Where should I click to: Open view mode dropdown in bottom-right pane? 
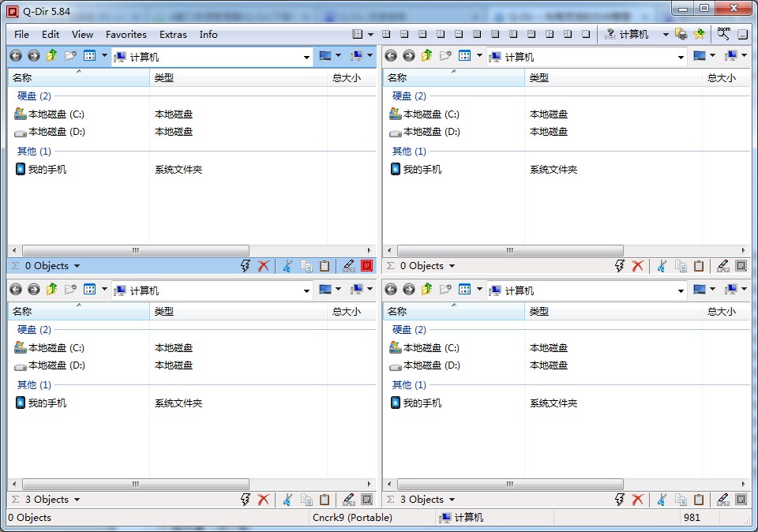[x=479, y=290]
